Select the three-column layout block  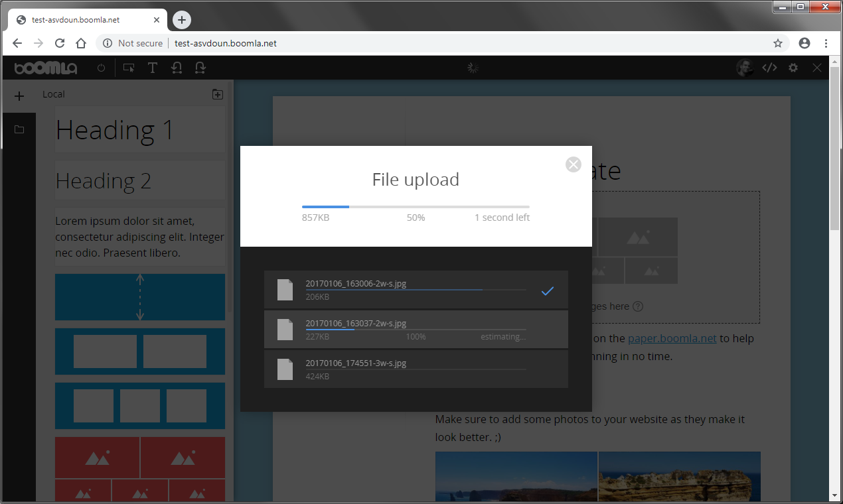pyautogui.click(x=140, y=406)
